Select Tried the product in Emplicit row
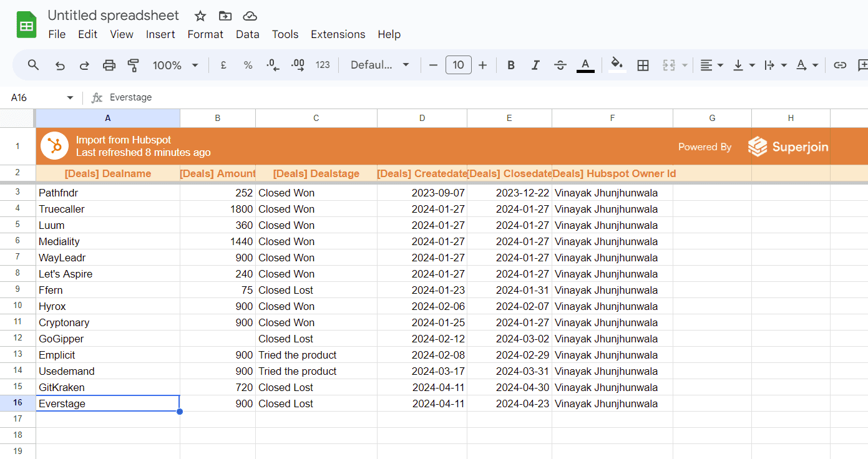Image resolution: width=868 pixels, height=459 pixels. pyautogui.click(x=316, y=355)
